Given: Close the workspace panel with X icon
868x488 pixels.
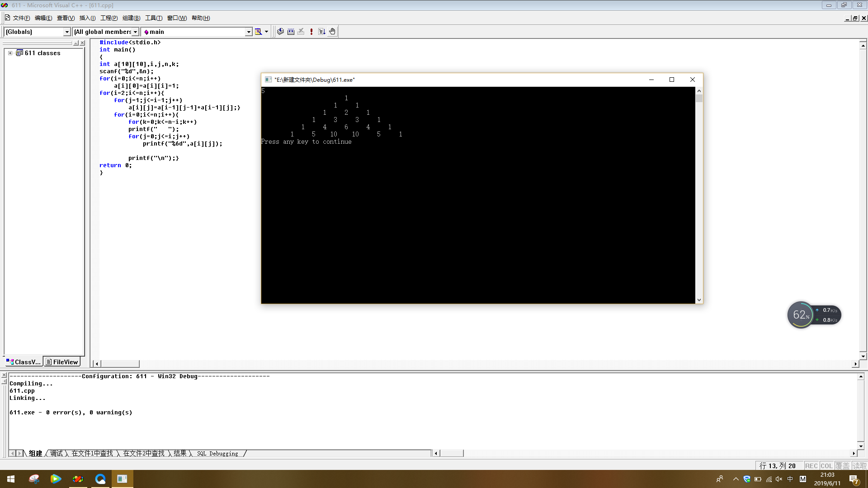Looking at the screenshot, I should (82, 43).
